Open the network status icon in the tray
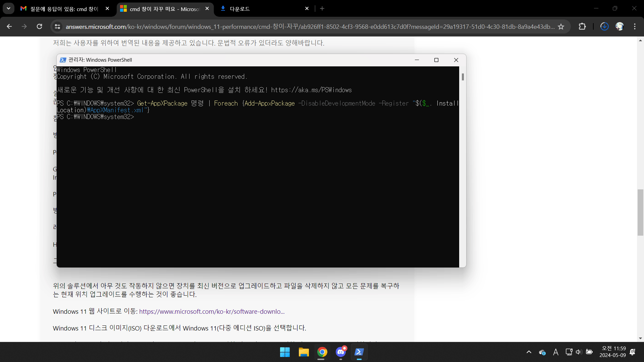The image size is (644, 362). 569,352
